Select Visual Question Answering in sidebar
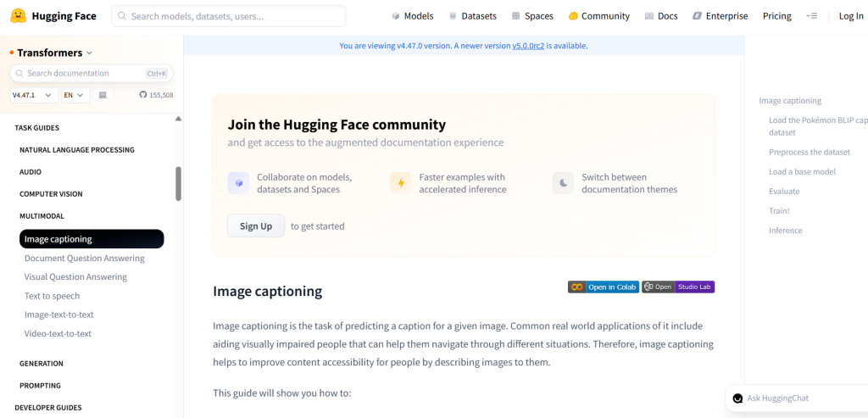 75,276
